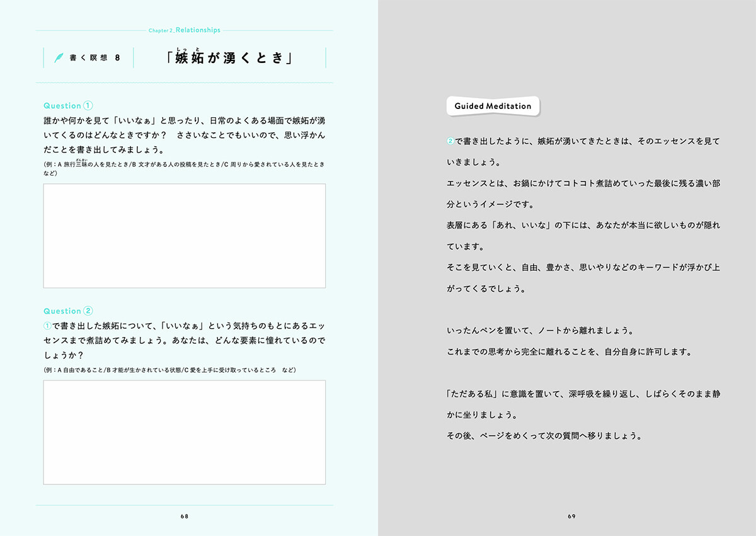Click the 'Question ②' heading
Viewport: 756px width, 536px height.
point(68,311)
